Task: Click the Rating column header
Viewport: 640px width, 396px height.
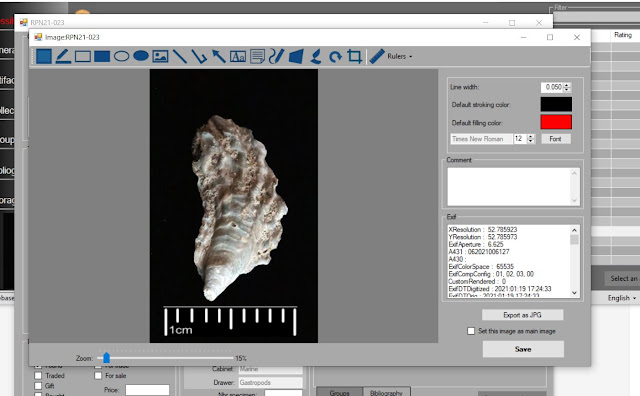Action: coord(623,35)
